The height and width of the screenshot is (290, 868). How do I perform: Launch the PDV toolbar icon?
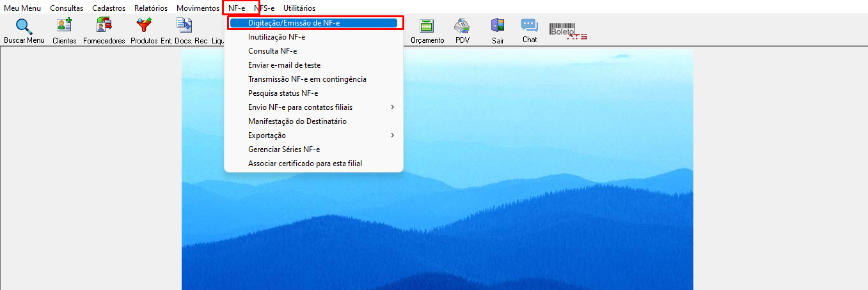point(462,26)
